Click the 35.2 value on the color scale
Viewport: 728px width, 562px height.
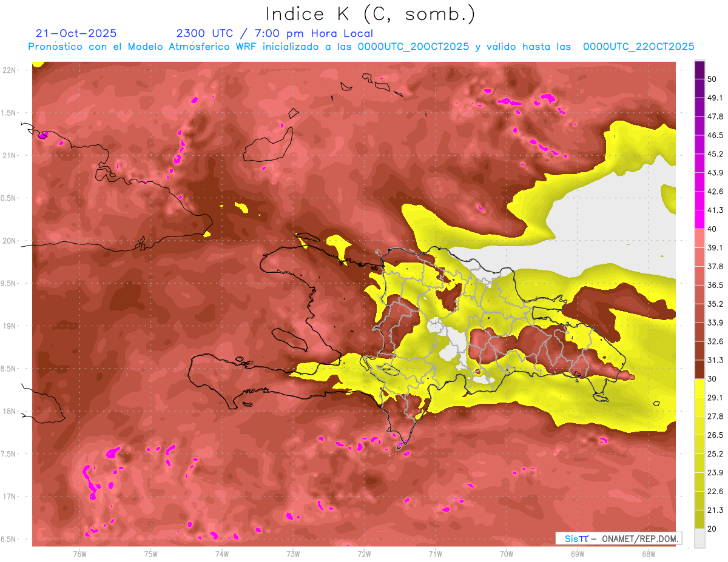[x=715, y=304]
